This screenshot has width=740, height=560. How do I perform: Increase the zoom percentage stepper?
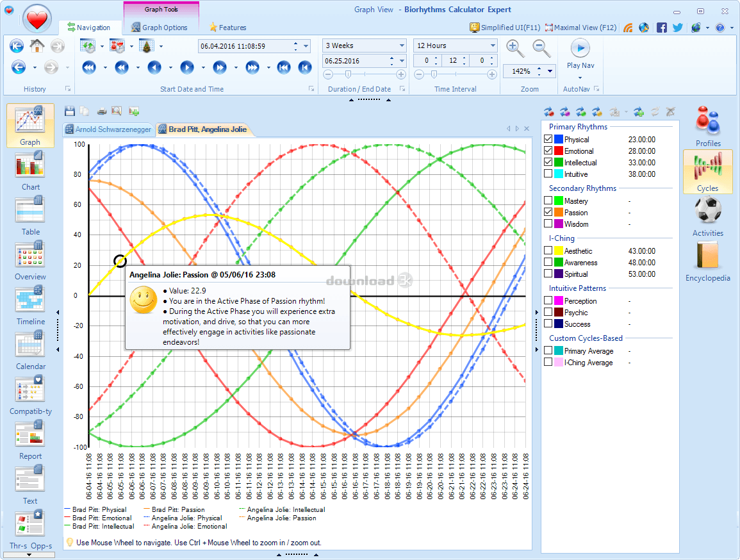(539, 69)
